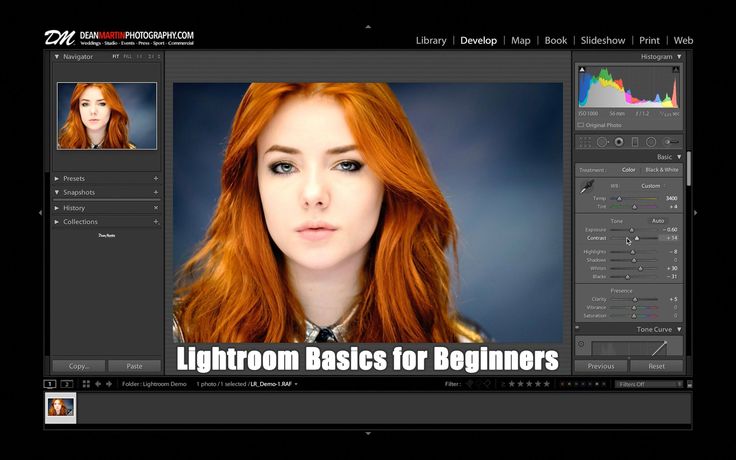Screen dimensions: 736x460
Task: Filter by flag status icons
Action: [478, 384]
